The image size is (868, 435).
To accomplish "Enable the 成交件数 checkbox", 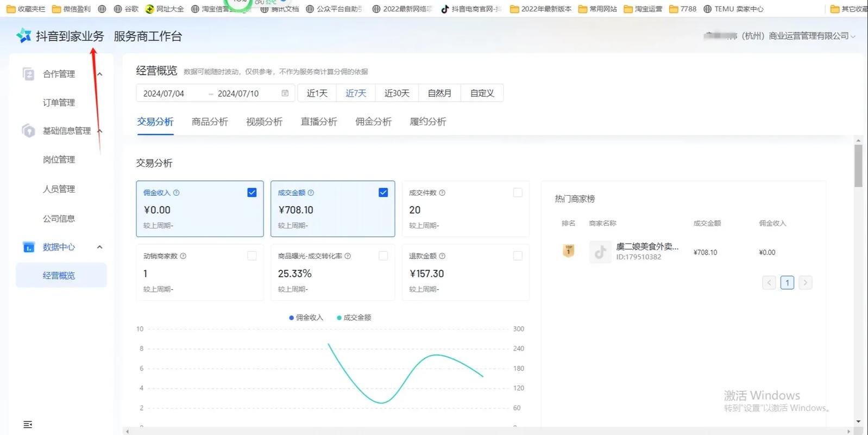I will point(518,192).
